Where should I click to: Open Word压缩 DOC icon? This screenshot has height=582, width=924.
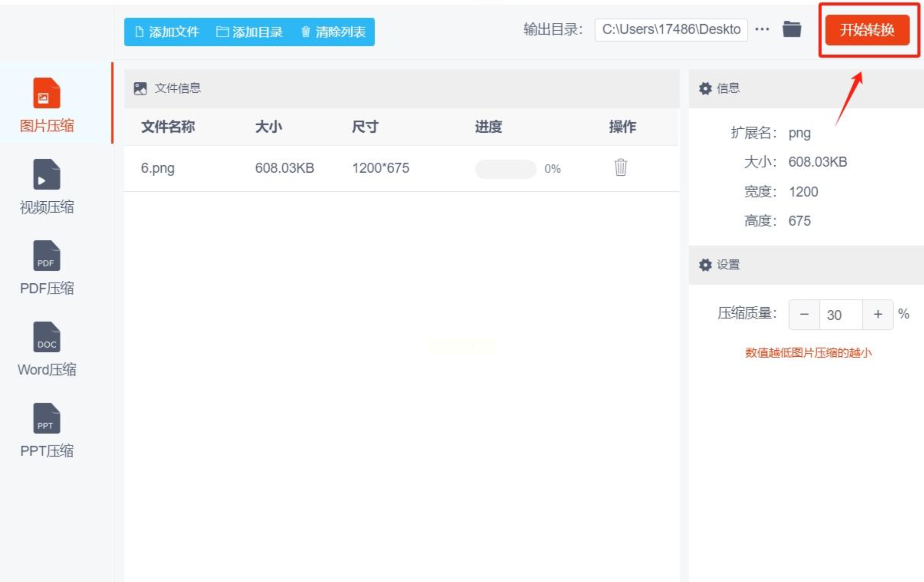click(46, 337)
